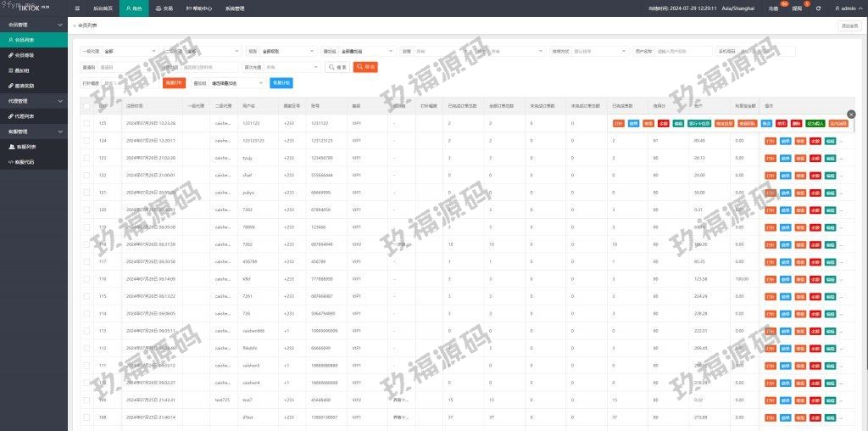Open the 系统管理 top menu
868x431 pixels.
[x=235, y=8]
